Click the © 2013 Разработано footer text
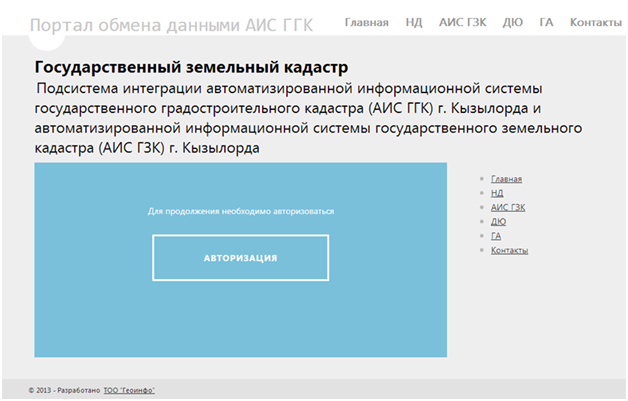Image resolution: width=628 pixels, height=401 pixels. click(64, 390)
